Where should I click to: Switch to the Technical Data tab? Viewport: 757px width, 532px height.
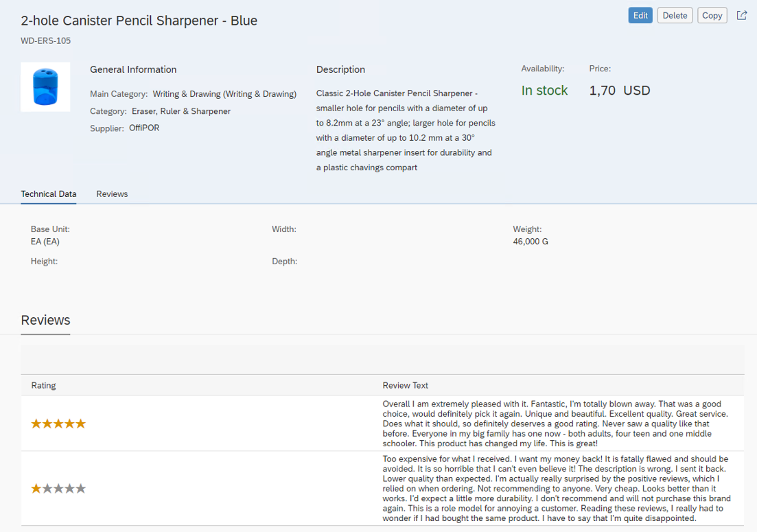tap(49, 194)
